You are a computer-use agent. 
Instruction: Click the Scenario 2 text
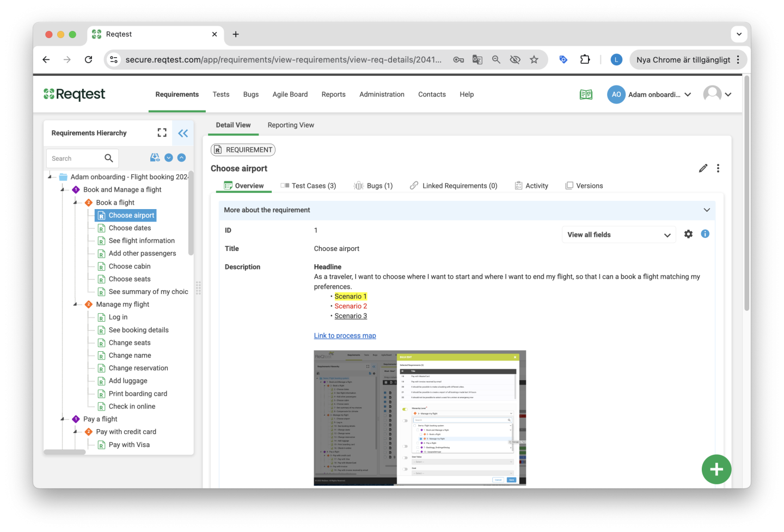[x=351, y=306]
